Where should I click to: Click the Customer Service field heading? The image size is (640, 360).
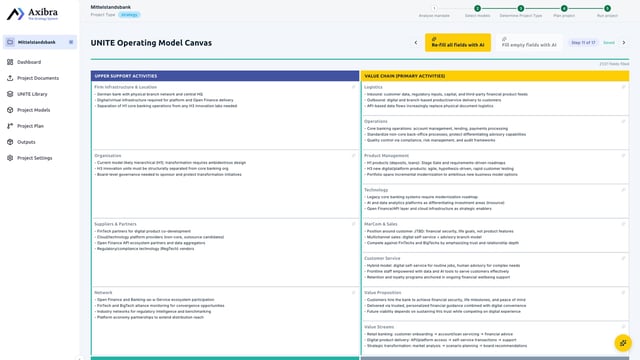tap(382, 258)
